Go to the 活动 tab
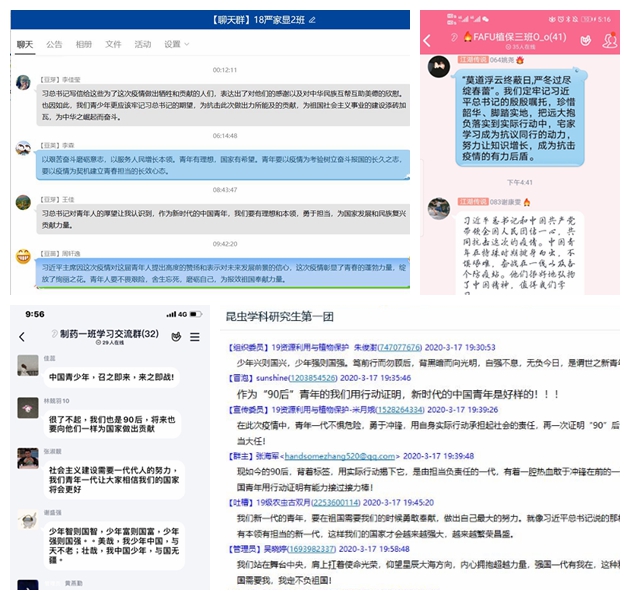 (x=143, y=44)
